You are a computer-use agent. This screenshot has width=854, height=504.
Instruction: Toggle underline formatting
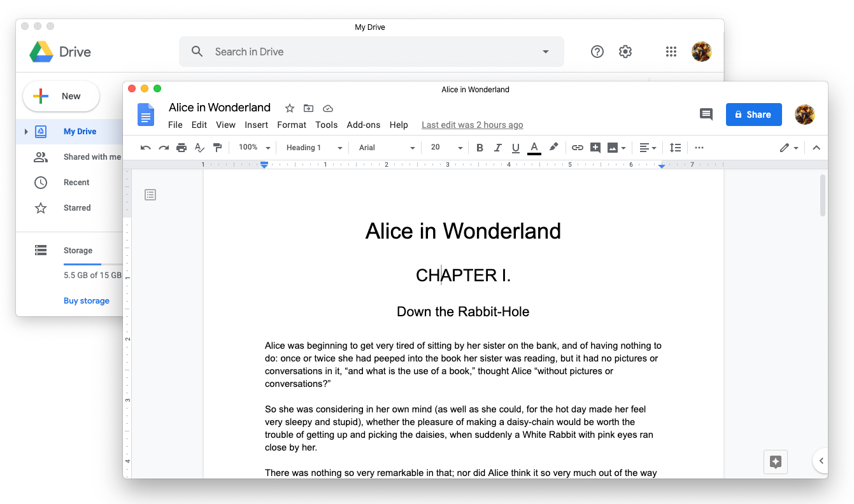516,148
